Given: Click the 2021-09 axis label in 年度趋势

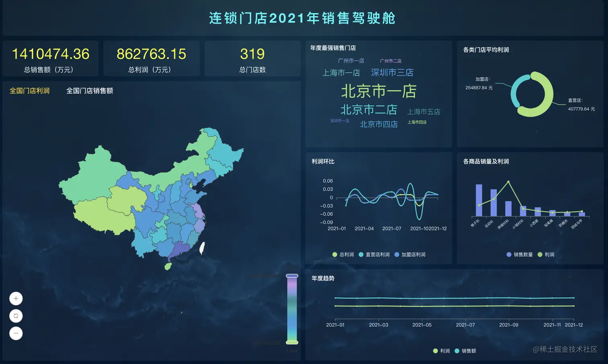Looking at the screenshot, I should pyautogui.click(x=509, y=325).
